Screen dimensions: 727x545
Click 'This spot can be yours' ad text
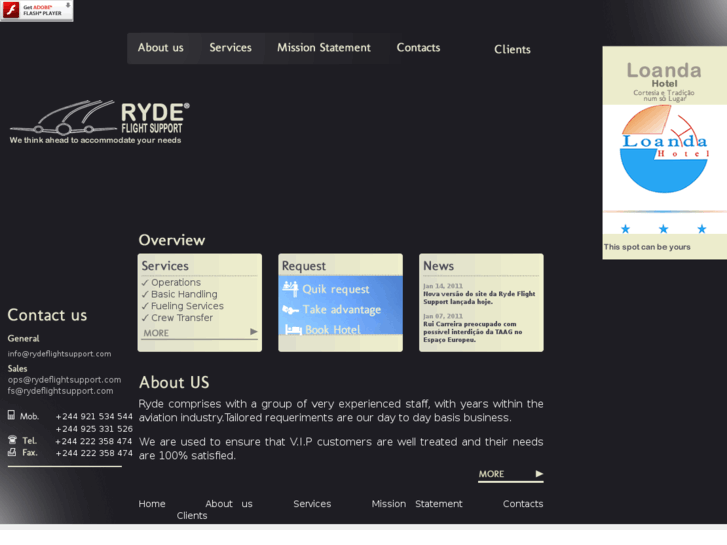647,247
